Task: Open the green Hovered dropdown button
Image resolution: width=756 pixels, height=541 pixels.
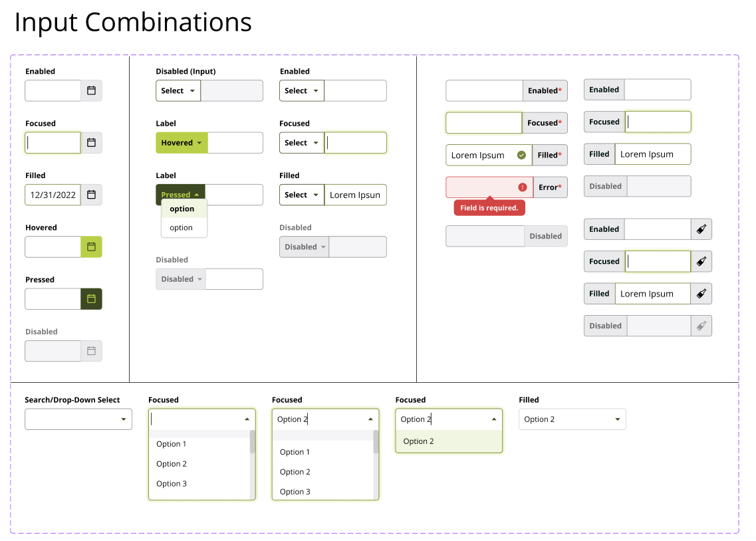Action: click(182, 143)
